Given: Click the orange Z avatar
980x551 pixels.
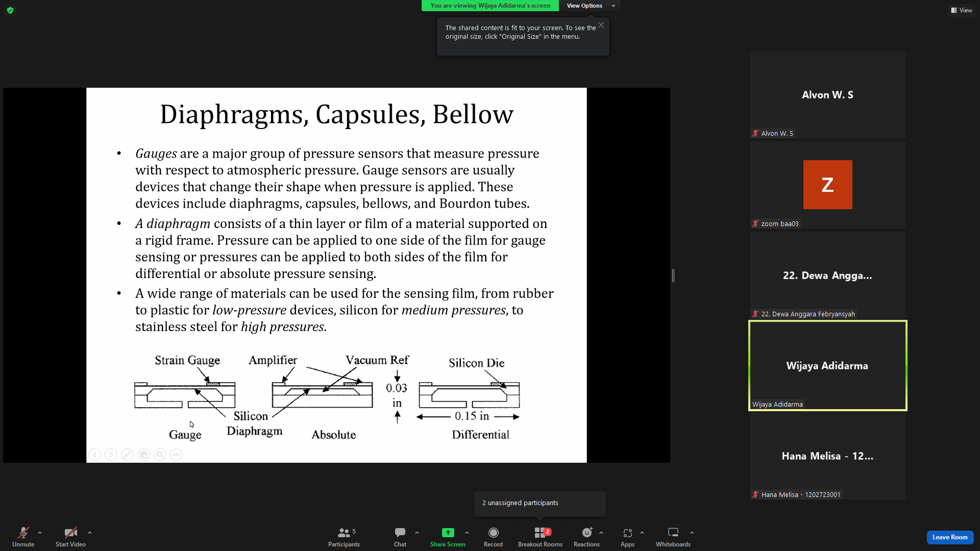Looking at the screenshot, I should pos(827,185).
